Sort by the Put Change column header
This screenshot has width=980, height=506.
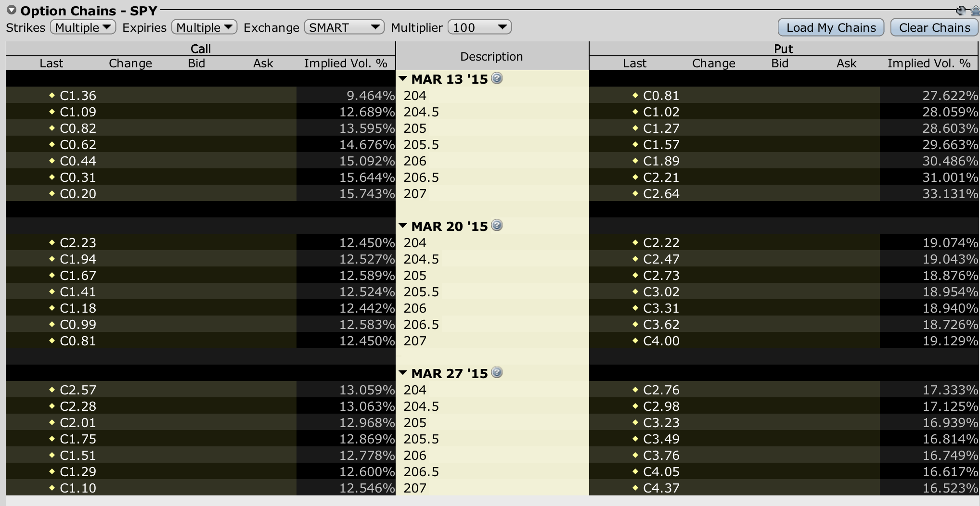[714, 63]
